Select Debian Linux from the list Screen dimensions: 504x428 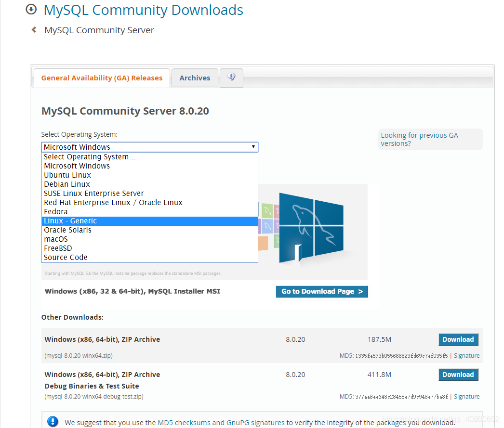point(150,184)
